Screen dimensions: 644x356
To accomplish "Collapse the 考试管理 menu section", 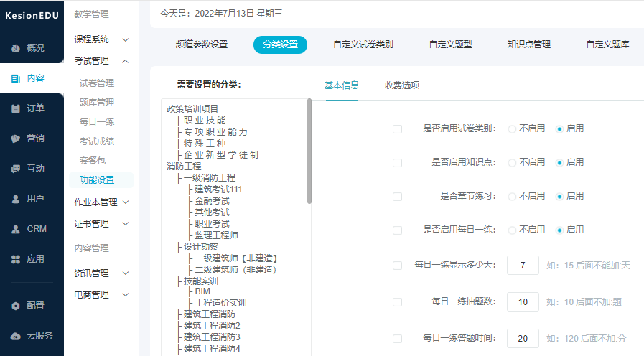I will click(126, 61).
